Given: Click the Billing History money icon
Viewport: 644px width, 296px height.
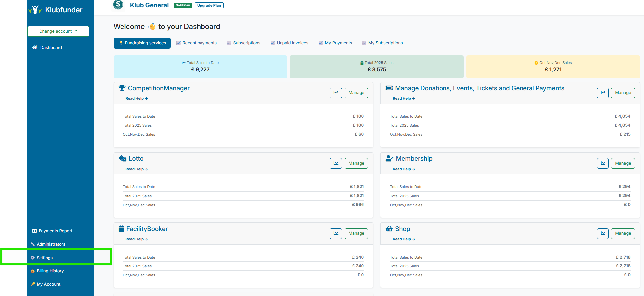Looking at the screenshot, I should (33, 271).
